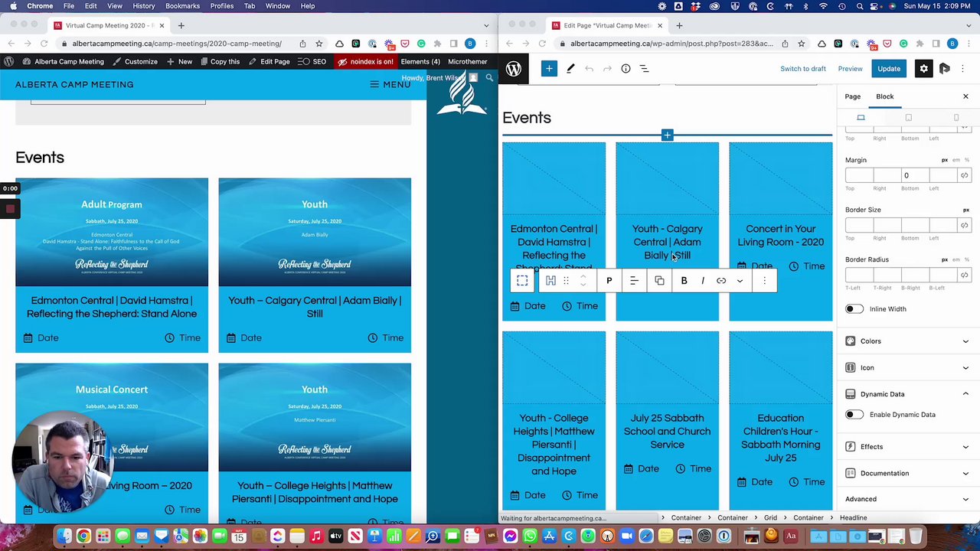The width and height of the screenshot is (980, 551).
Task: Select desktop device icon in Block panel
Action: [x=861, y=118]
